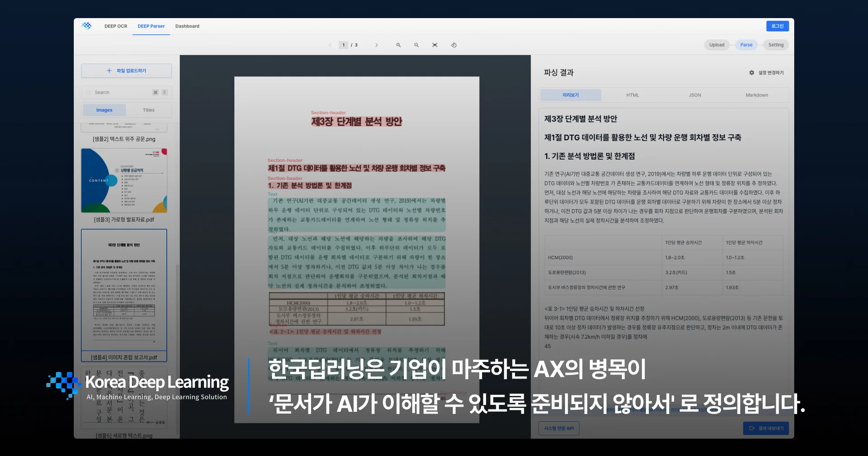Open the DEEP OCR tab
Screen dimensions: 868x456
[116, 26]
